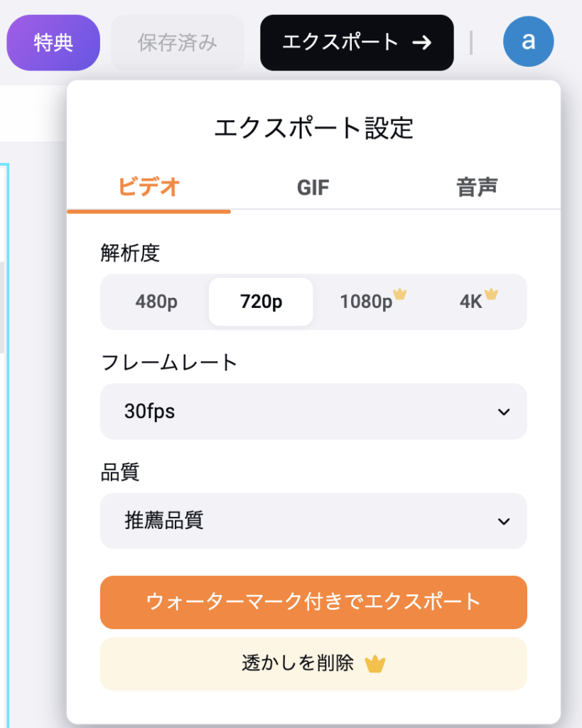Click the chevron arrow in the 30fps field
The width and height of the screenshot is (582, 728).
504,412
